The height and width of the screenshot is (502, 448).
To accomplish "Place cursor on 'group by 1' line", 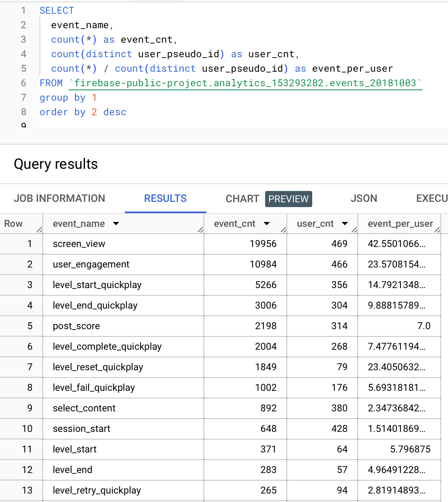I will click(x=68, y=97).
